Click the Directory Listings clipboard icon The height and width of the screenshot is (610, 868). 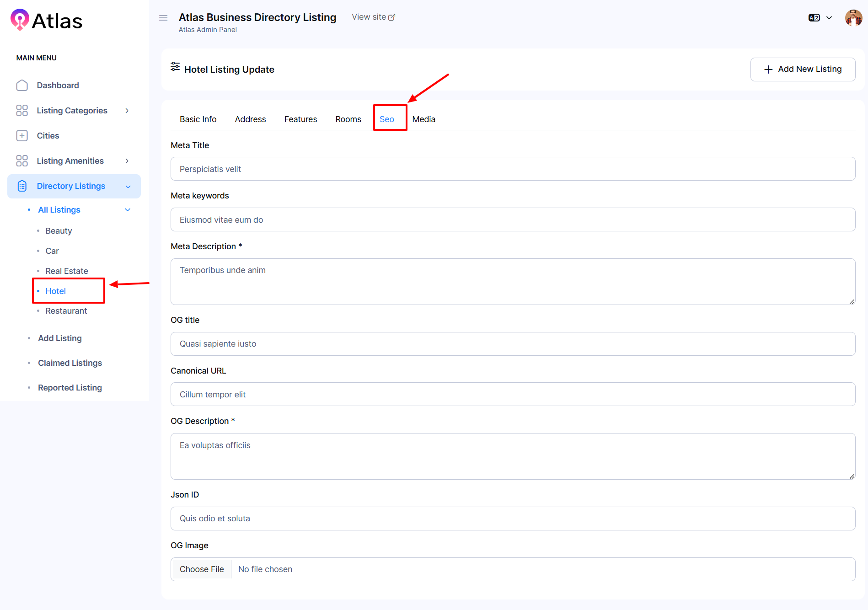(22, 186)
